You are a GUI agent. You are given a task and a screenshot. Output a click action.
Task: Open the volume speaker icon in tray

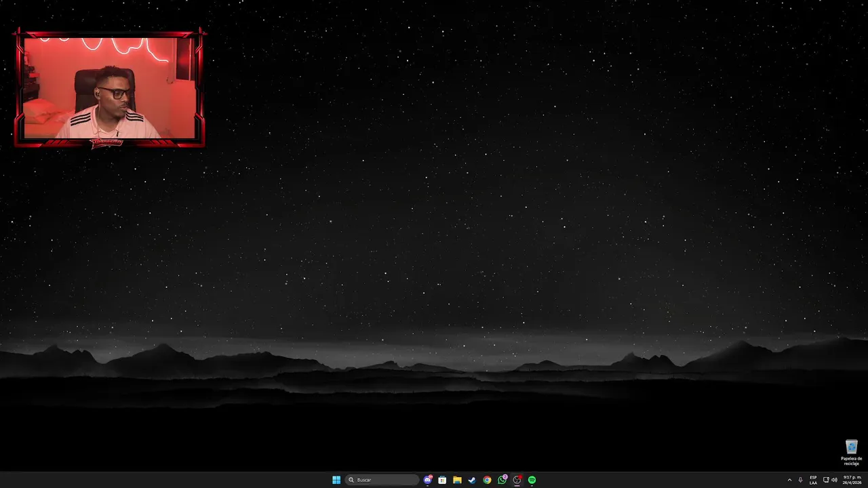click(x=834, y=480)
